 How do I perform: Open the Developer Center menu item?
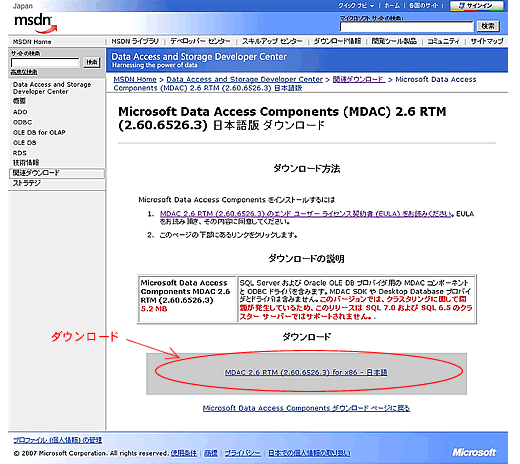pyautogui.click(x=200, y=41)
